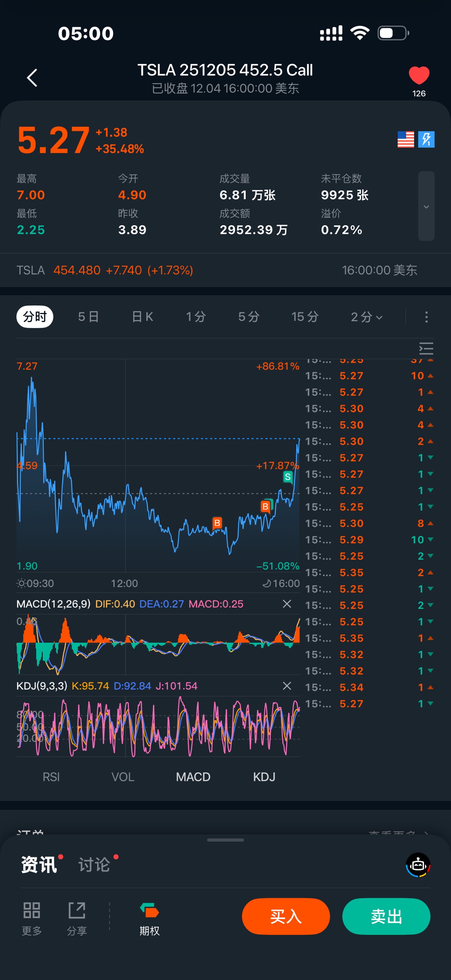Switch to the 日K chart tab
The width and height of the screenshot is (451, 980).
point(142,316)
